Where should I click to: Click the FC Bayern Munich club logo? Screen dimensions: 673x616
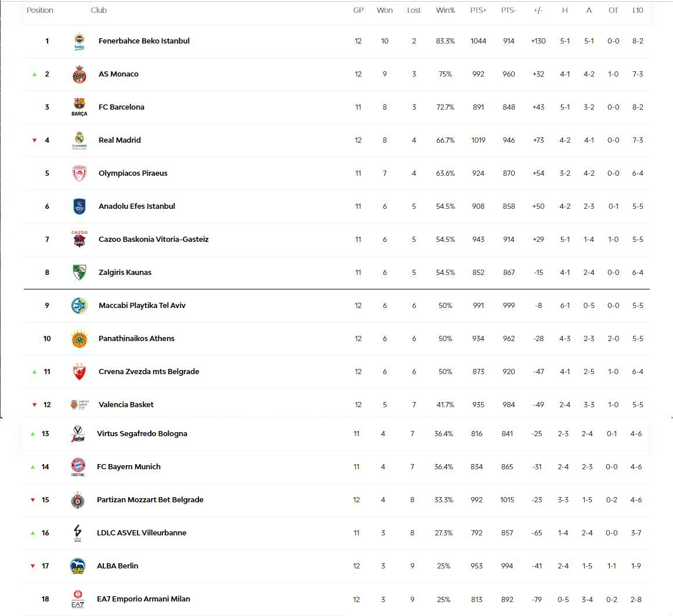coord(78,467)
